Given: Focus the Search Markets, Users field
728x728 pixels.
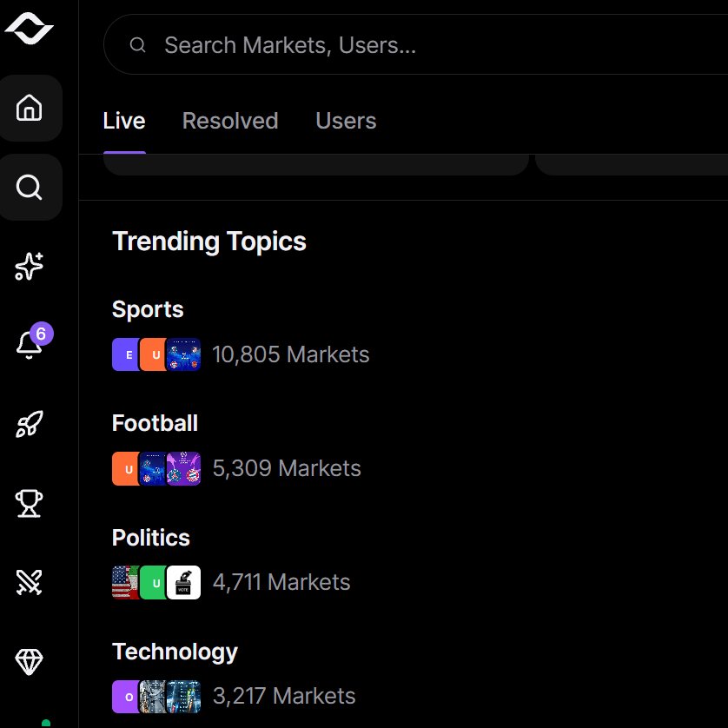Looking at the screenshot, I should tap(415, 44).
